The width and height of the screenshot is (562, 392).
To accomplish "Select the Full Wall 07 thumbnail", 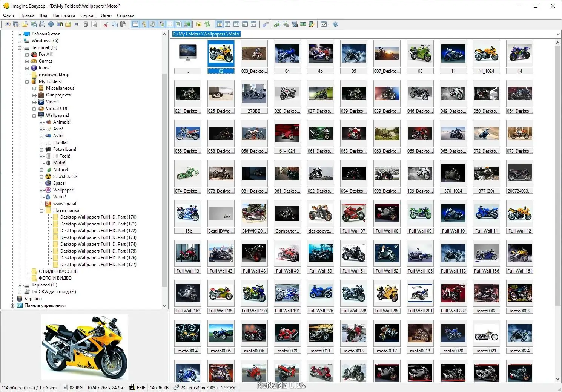I will (353, 216).
